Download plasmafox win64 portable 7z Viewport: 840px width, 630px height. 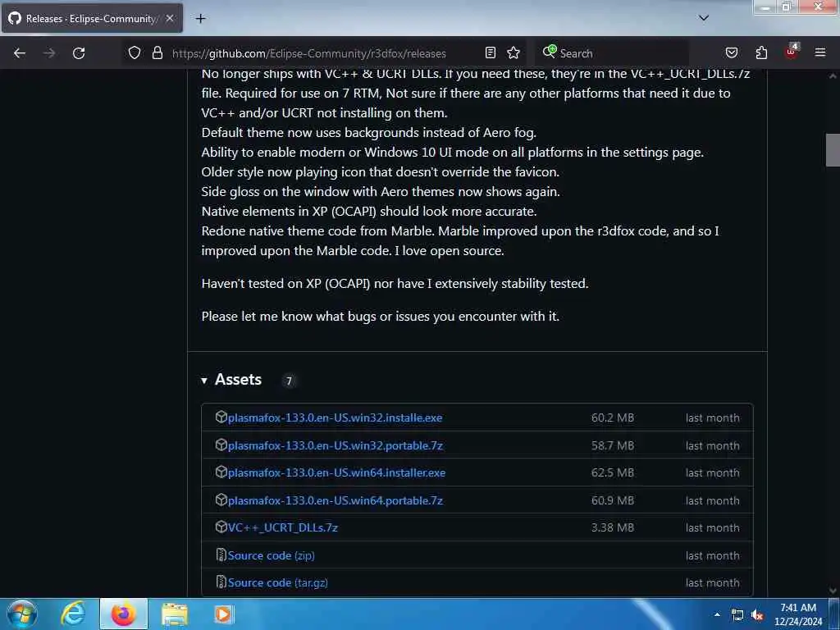pyautogui.click(x=336, y=501)
